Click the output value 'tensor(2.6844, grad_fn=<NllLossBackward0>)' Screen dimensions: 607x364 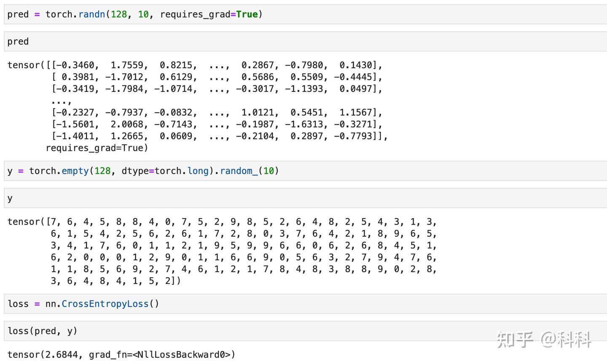pos(121,355)
